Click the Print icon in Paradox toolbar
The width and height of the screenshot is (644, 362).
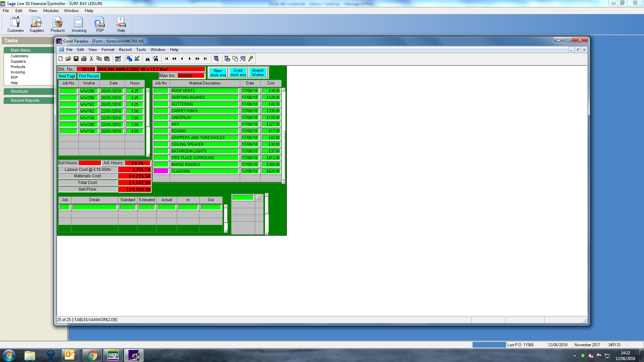pos(84,59)
